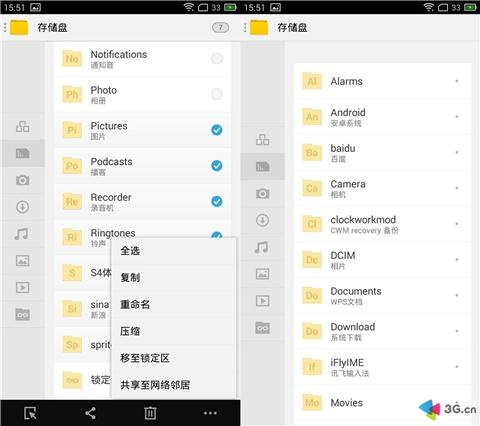Tap the trash delete icon
Screen dimensions: 480x426
click(150, 413)
